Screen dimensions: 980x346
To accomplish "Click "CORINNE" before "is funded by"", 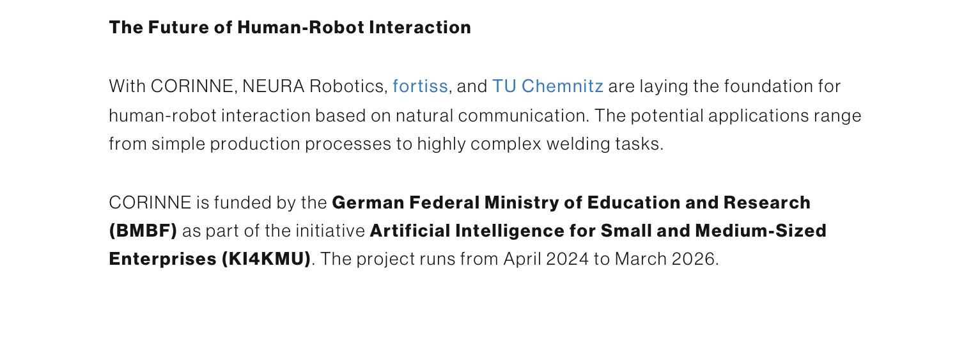I will pos(150,203).
